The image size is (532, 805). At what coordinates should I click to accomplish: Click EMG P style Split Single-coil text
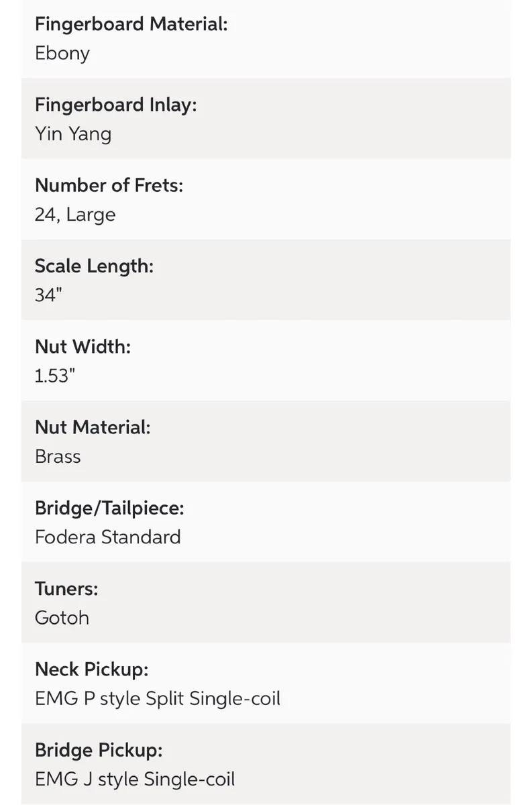[158, 698]
